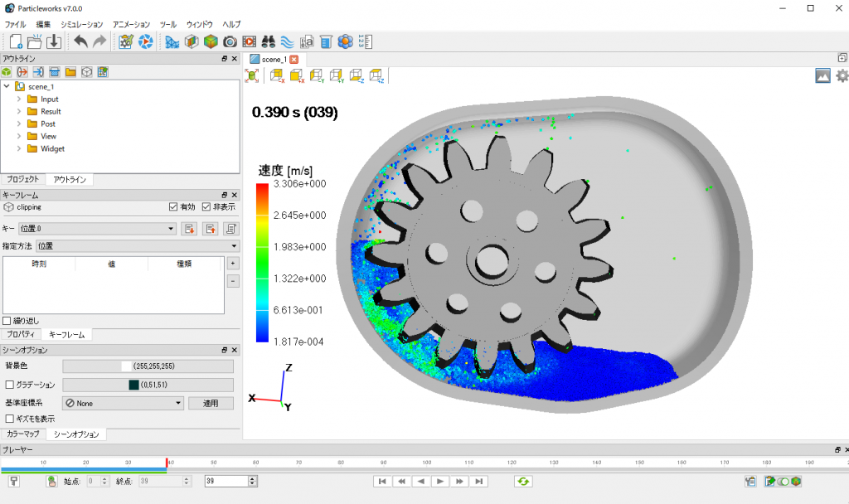Click the text label annotation icon
Image resolution: width=849 pixels, height=504 pixels.
307,41
